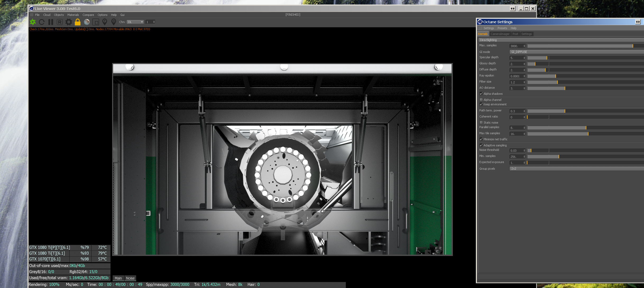Restart the render with the circular arrow
Image resolution: width=644 pixels, height=288 pixels.
tap(42, 22)
